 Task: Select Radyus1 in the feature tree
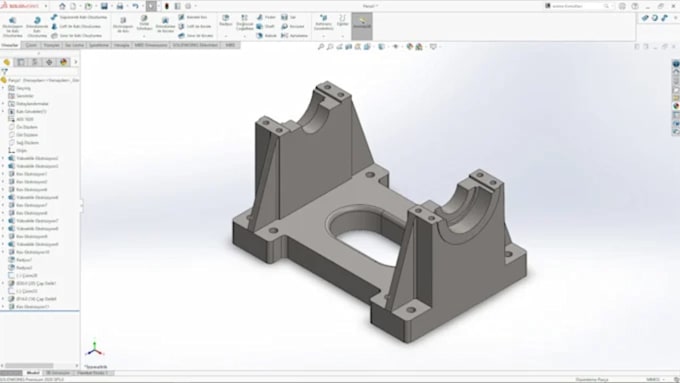pyautogui.click(x=24, y=260)
